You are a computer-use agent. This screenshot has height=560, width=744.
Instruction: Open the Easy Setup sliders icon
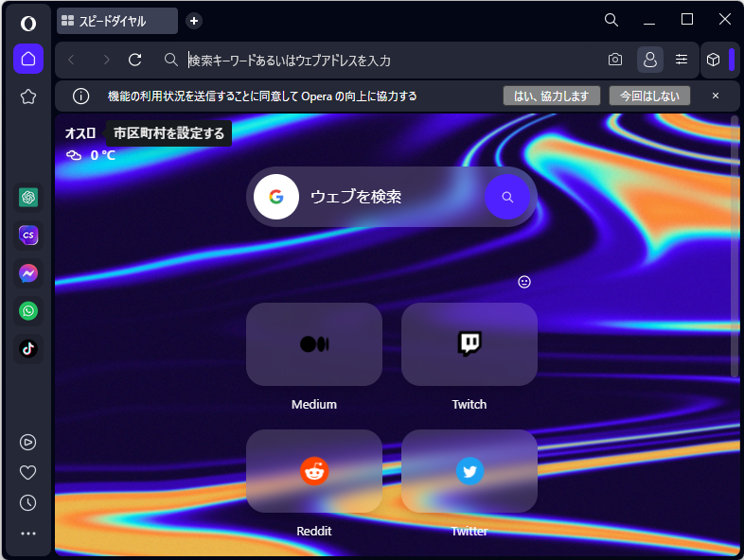pyautogui.click(x=682, y=60)
